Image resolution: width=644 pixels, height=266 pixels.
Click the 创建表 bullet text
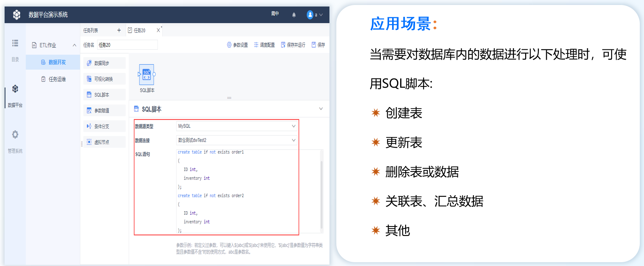click(x=404, y=113)
